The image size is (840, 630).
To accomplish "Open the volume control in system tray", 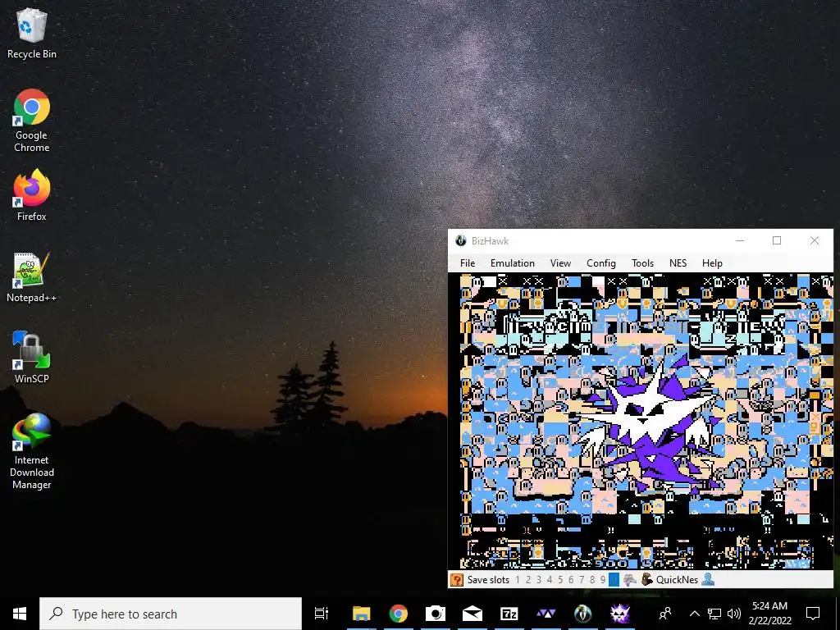I will pyautogui.click(x=734, y=614).
